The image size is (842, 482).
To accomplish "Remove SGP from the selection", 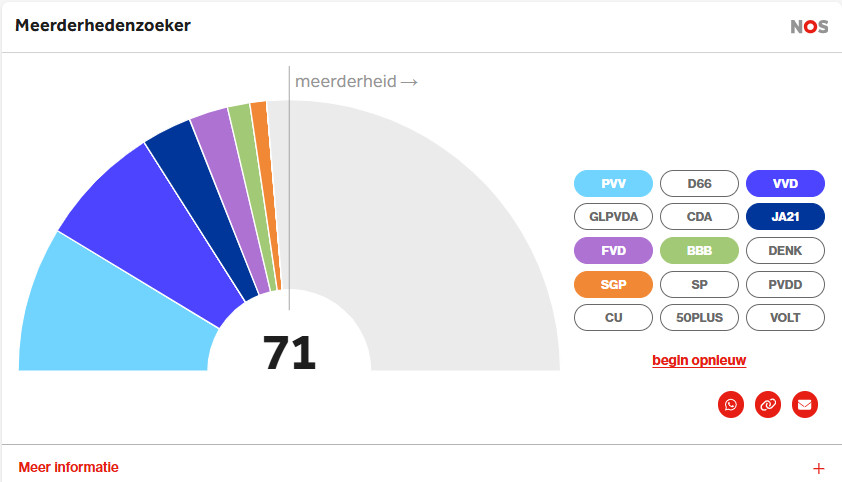I will point(613,284).
